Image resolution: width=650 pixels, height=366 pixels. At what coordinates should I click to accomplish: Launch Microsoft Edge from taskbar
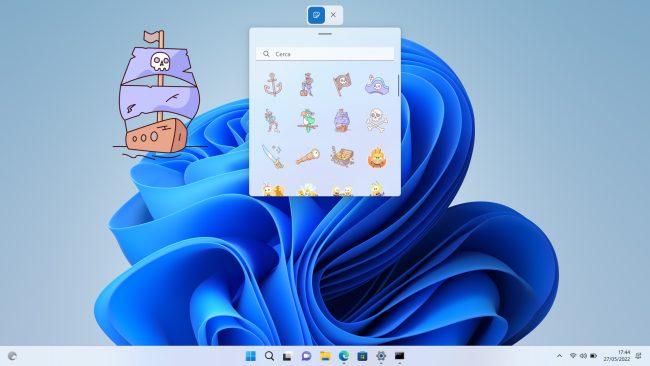(344, 356)
